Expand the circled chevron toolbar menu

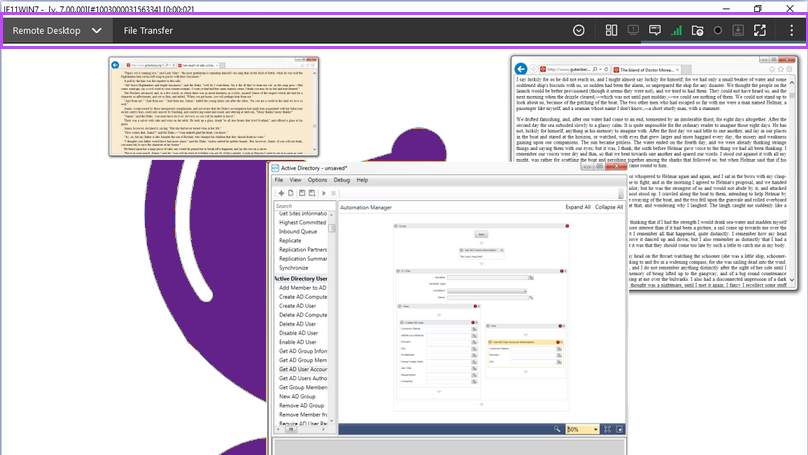[579, 31]
